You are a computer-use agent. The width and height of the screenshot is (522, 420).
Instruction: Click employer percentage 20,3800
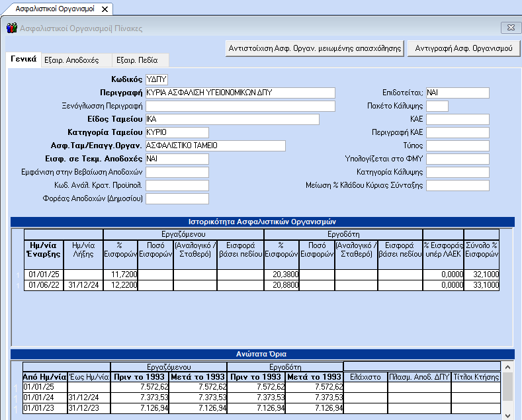coord(282,274)
